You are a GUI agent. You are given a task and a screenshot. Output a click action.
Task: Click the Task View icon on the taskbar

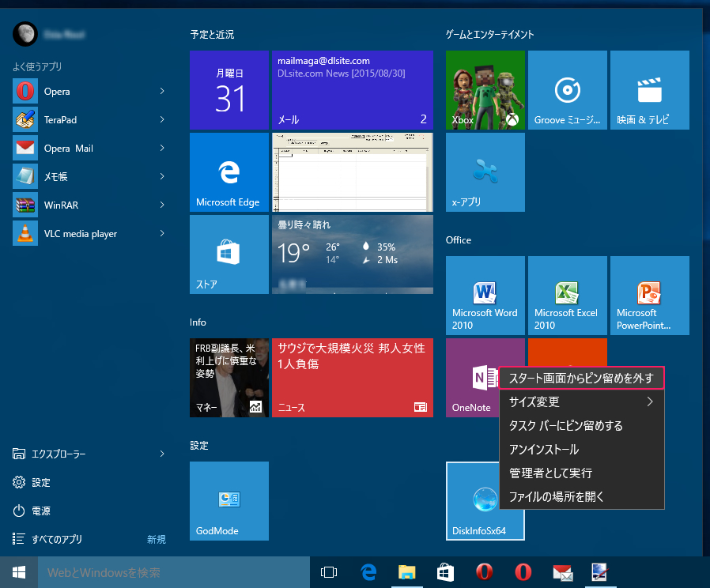(x=329, y=573)
